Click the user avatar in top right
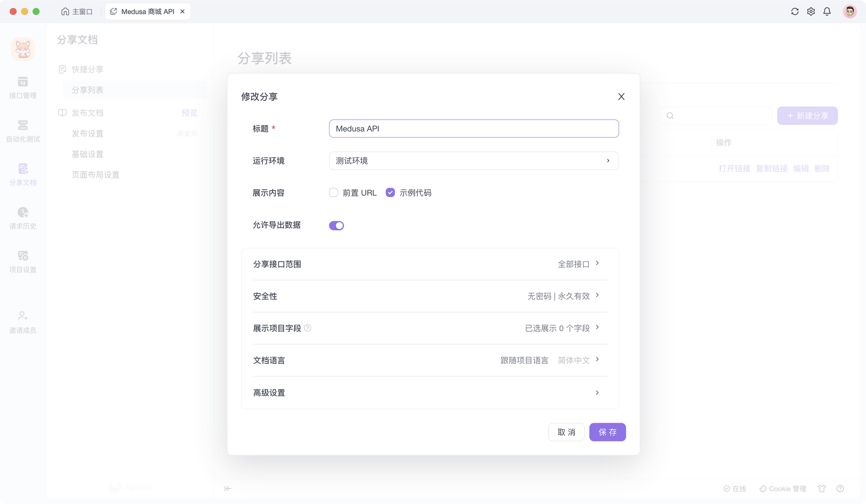Viewport: 866px width, 504px height. pos(850,12)
